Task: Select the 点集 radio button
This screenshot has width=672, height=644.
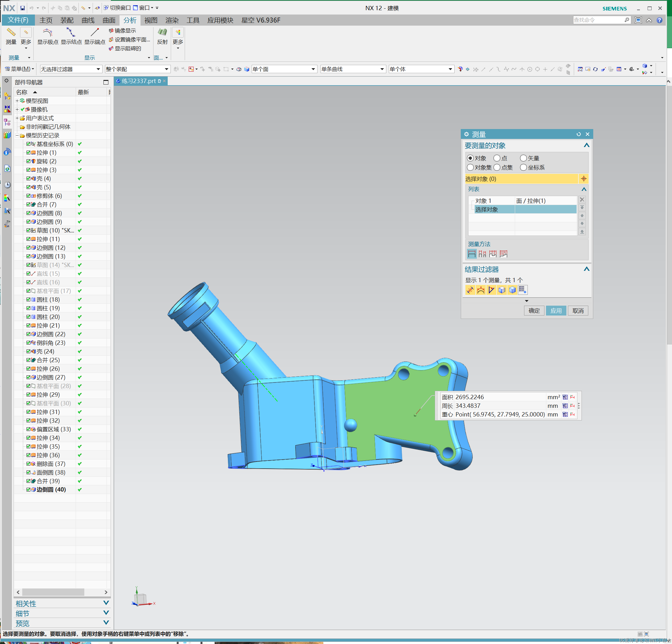Action: [497, 168]
